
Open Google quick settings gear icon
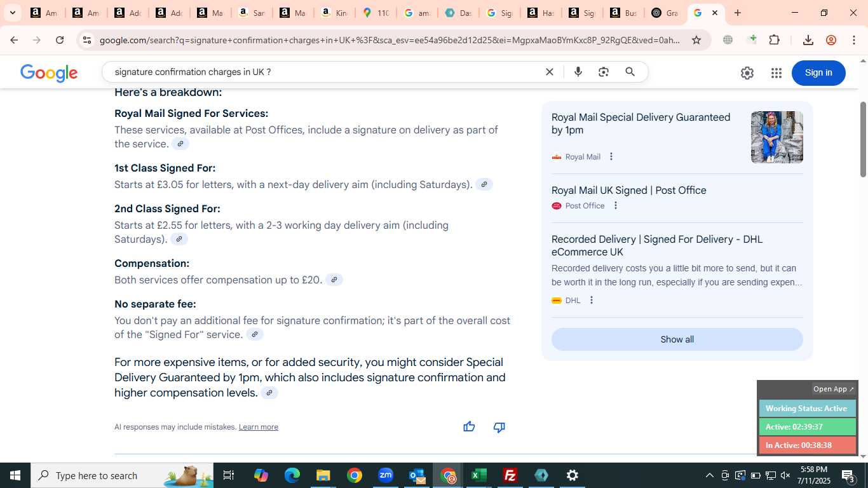coord(747,73)
